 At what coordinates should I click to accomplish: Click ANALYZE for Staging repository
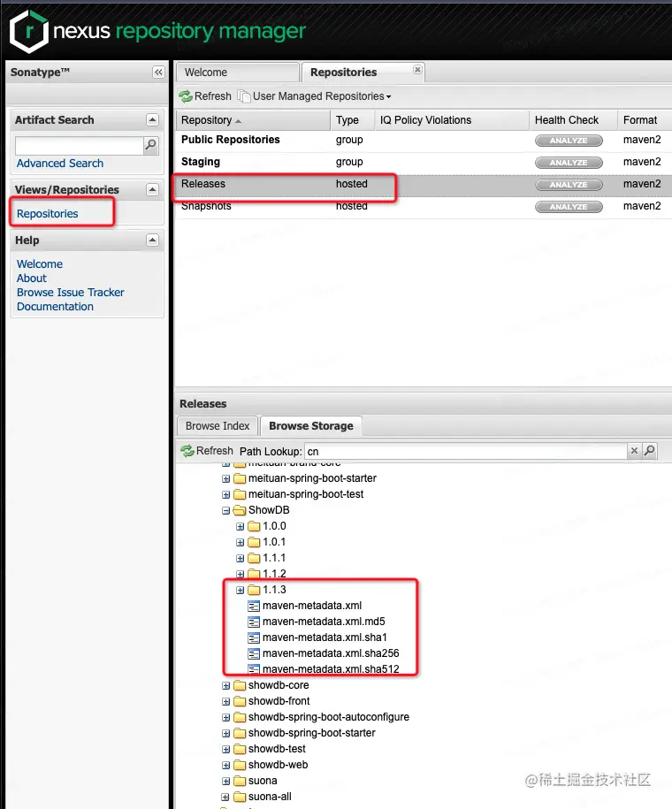[x=569, y=163]
